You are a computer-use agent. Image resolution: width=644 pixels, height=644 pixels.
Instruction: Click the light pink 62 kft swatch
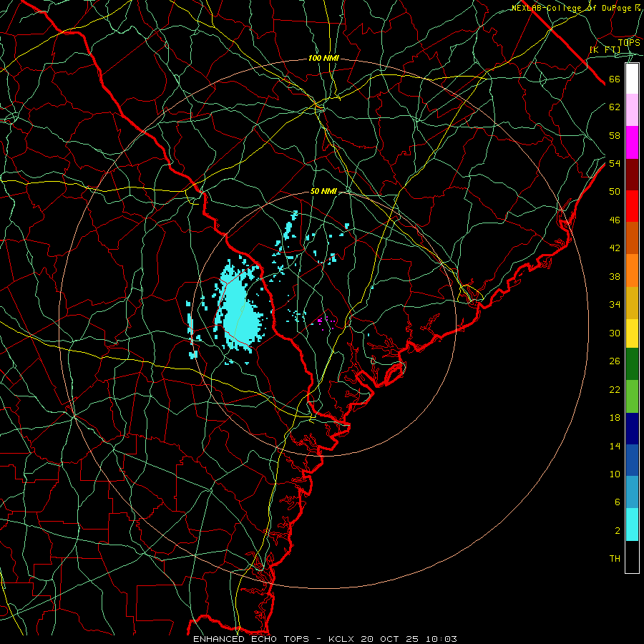(x=632, y=109)
